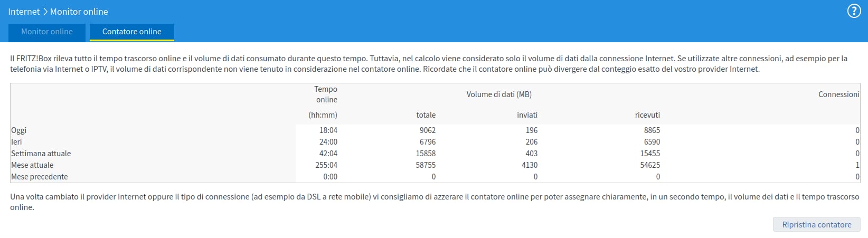The image size is (868, 238).
Task: Click the Connessioni column header
Action: coord(839,94)
